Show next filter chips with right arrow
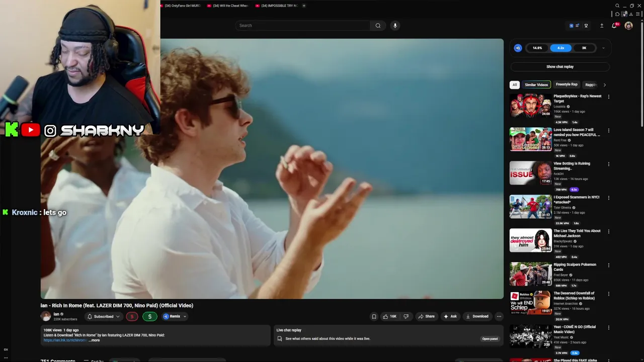Image resolution: width=644 pixels, height=362 pixels. 604,84
